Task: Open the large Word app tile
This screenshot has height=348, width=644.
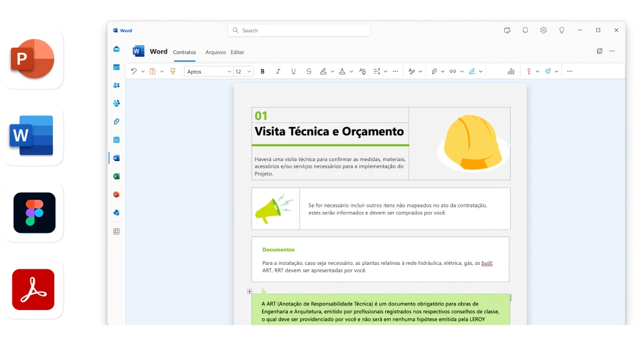Action: point(33,135)
